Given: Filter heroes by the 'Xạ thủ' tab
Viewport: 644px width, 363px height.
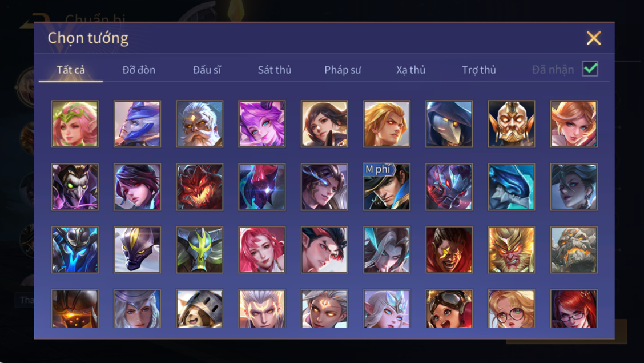Looking at the screenshot, I should pyautogui.click(x=410, y=70).
